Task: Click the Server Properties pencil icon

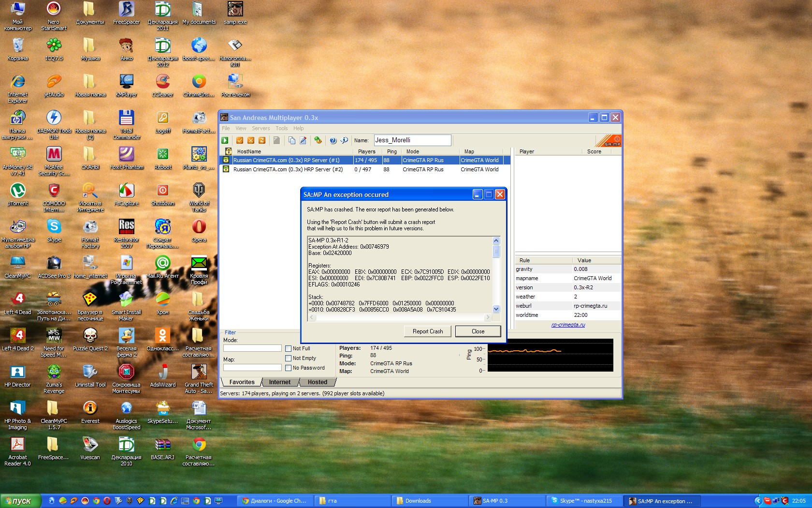Action: pos(303,140)
